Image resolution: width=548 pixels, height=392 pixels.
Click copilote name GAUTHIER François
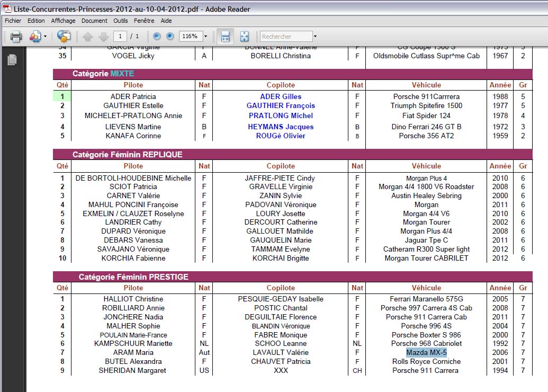coord(281,105)
